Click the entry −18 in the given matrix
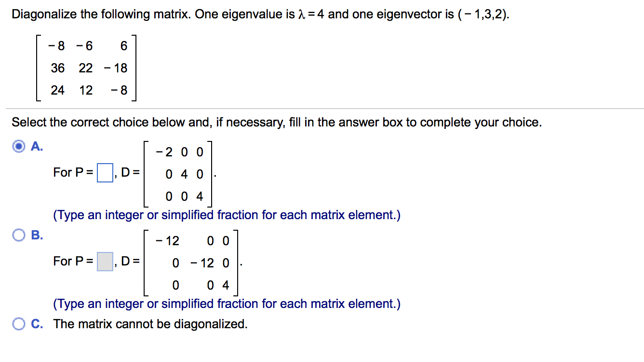The image size is (644, 362). click(x=116, y=68)
